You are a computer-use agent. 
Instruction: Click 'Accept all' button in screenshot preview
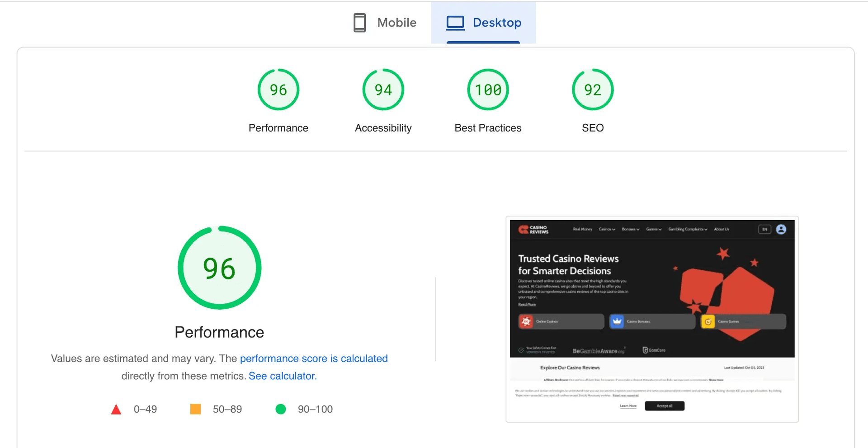point(665,406)
